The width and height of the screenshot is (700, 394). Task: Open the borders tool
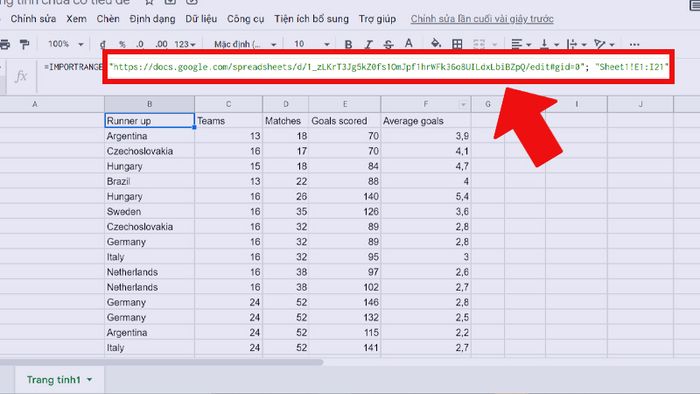(x=457, y=44)
